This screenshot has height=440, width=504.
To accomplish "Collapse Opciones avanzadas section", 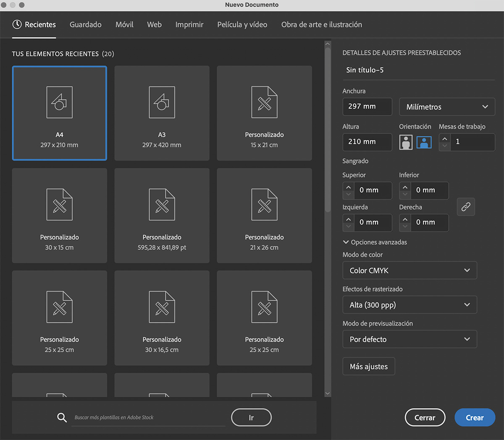I will pyautogui.click(x=375, y=242).
